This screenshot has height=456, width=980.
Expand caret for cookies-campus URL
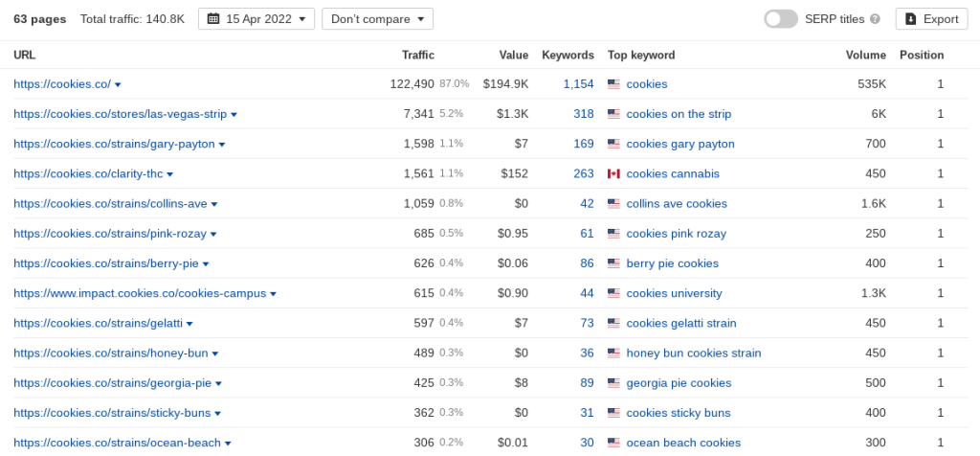273,294
